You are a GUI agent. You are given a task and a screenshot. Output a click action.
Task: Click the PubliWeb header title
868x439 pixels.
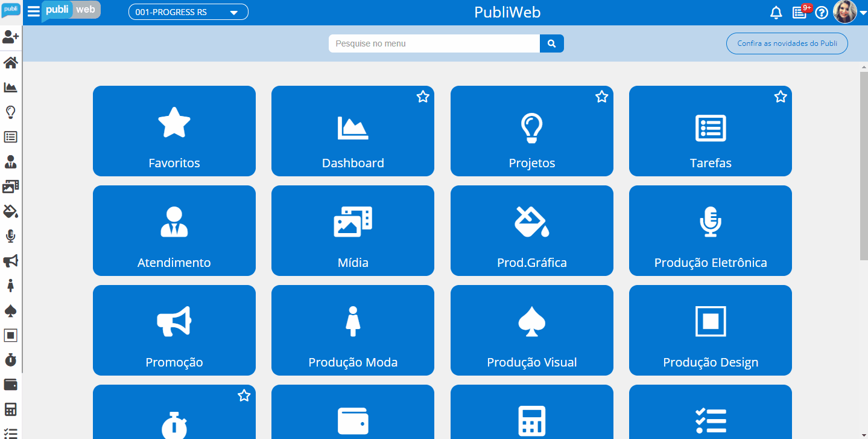click(507, 12)
